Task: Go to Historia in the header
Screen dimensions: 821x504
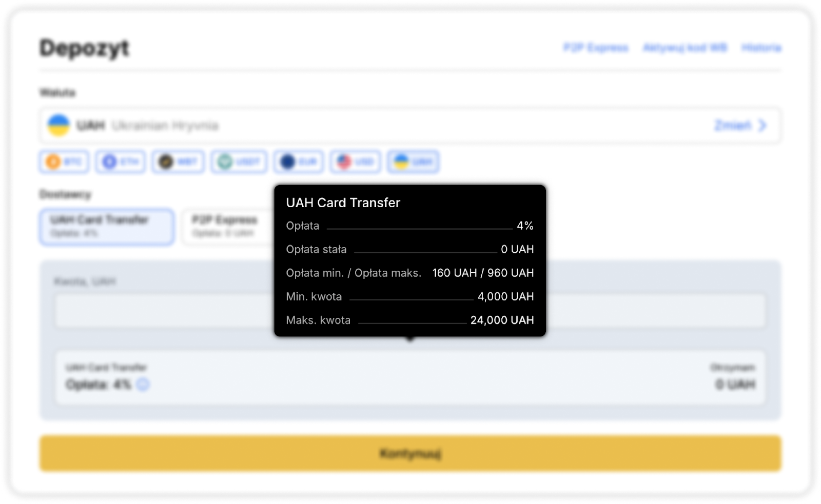Action: pos(761,48)
